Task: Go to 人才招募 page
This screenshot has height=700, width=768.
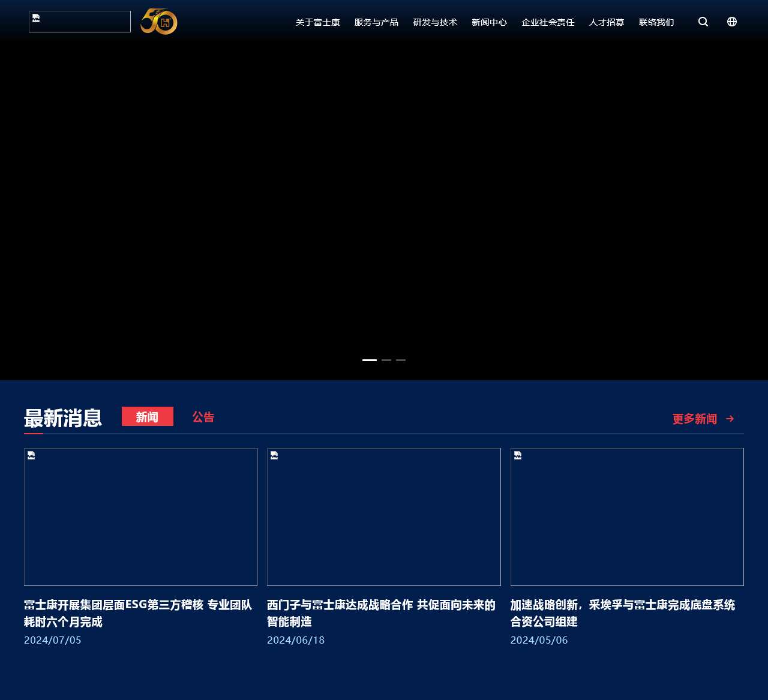Action: [607, 22]
